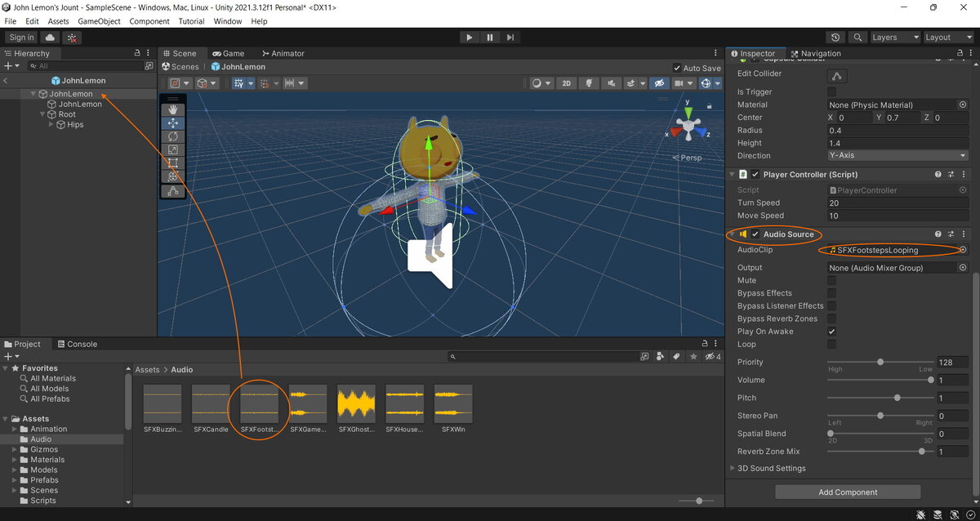The image size is (980, 521).
Task: Click the Volume slider
Action: tap(880, 381)
